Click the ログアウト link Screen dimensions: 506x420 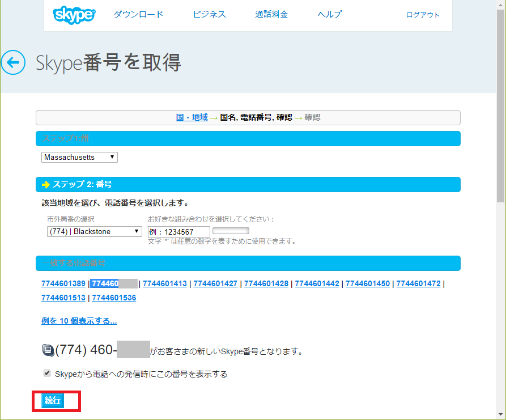tap(423, 15)
